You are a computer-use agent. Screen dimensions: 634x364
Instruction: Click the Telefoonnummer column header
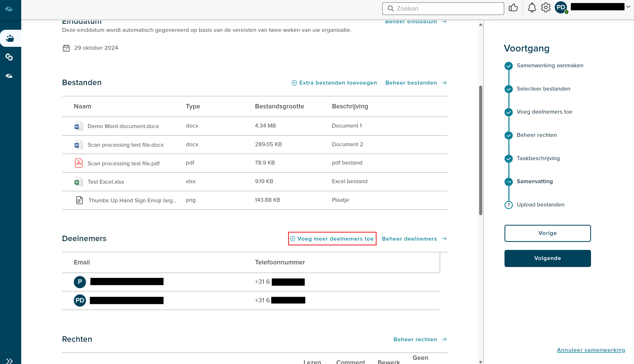point(280,262)
